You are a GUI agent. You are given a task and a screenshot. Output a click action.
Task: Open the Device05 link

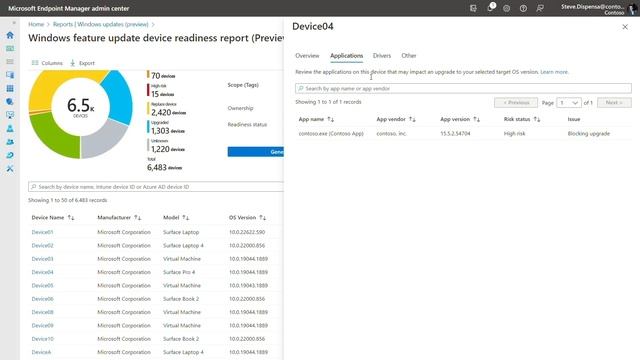42,285
